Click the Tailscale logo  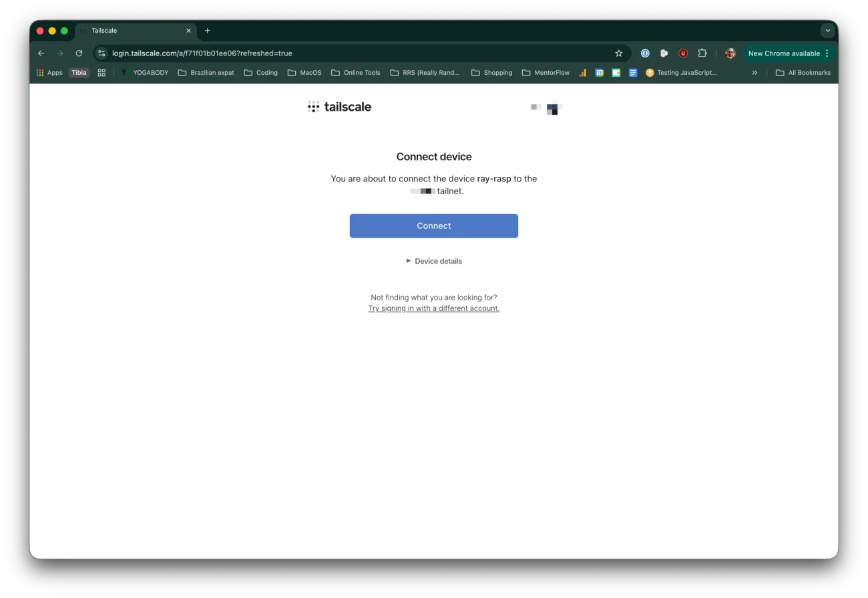pos(339,107)
